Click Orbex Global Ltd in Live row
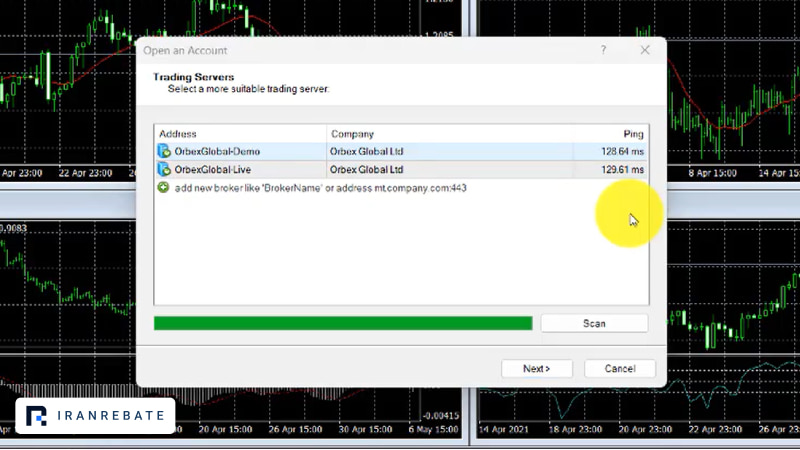This screenshot has height=450, width=800. tap(366, 169)
